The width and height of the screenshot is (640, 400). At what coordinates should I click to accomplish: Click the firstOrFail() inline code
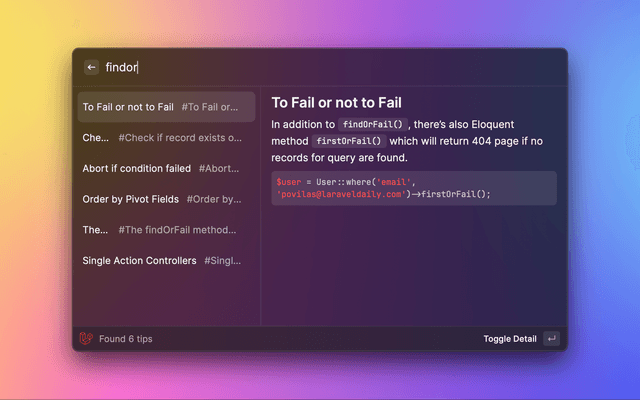pos(349,141)
